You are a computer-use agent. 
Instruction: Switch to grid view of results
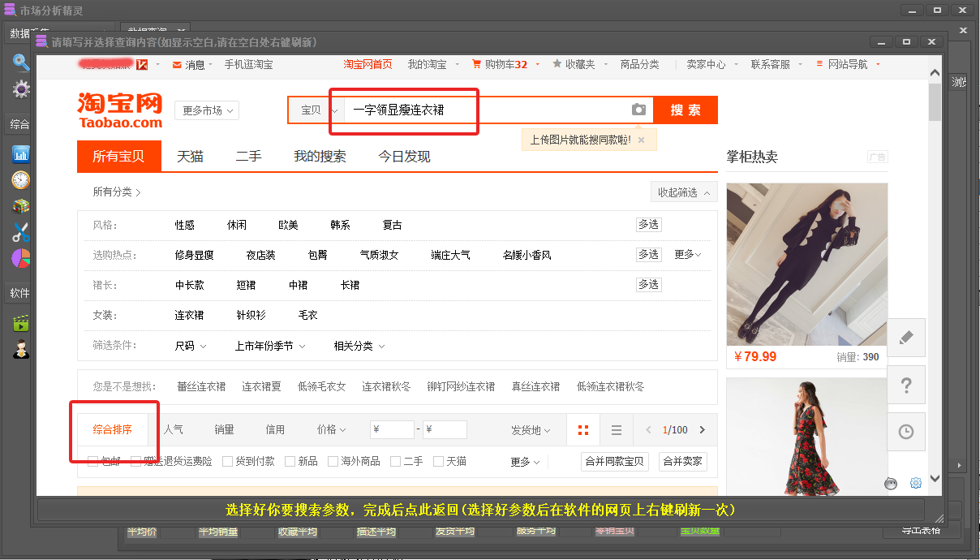coord(583,430)
